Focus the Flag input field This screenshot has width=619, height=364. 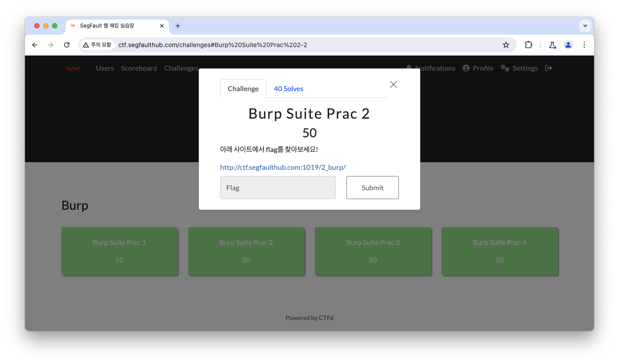(x=278, y=188)
